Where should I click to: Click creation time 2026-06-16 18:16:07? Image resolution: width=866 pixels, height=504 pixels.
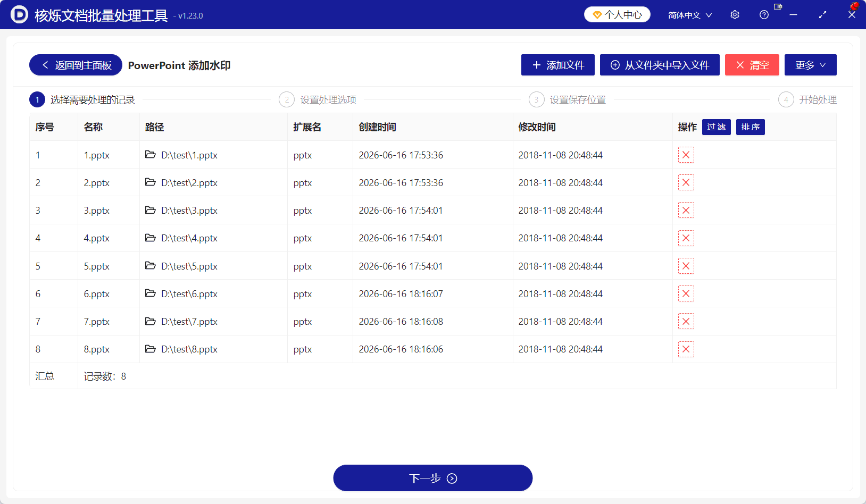401,294
